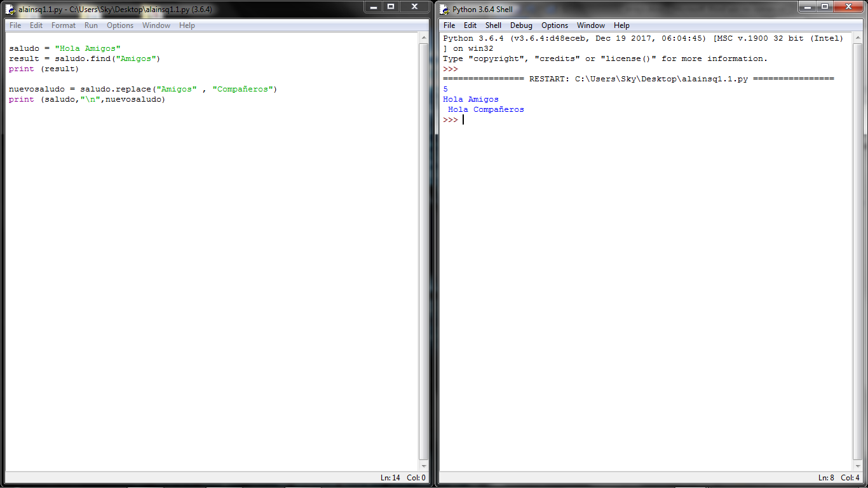Click the shell scrollbar's down arrow
Image resolution: width=868 pixels, height=488 pixels.
point(858,466)
